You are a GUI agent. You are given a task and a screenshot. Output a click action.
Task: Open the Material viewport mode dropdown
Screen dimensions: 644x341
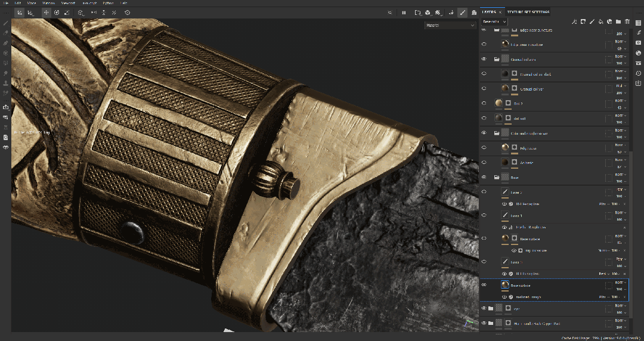coord(450,26)
